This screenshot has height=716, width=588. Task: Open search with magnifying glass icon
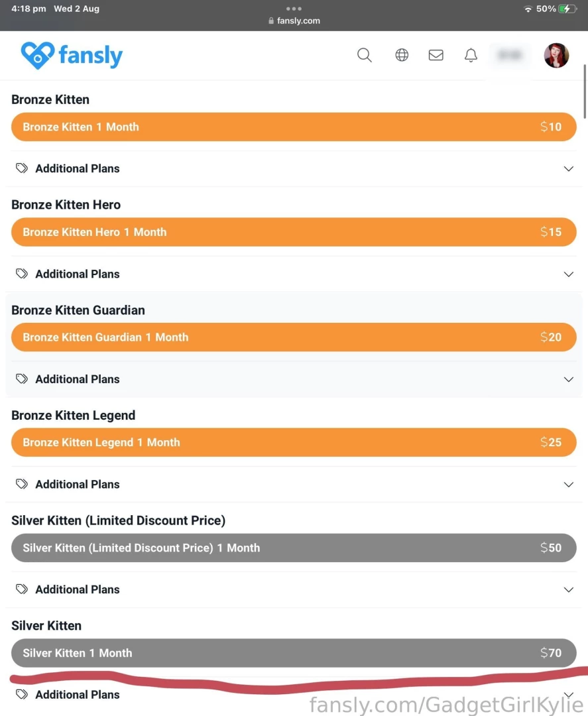[x=365, y=55]
